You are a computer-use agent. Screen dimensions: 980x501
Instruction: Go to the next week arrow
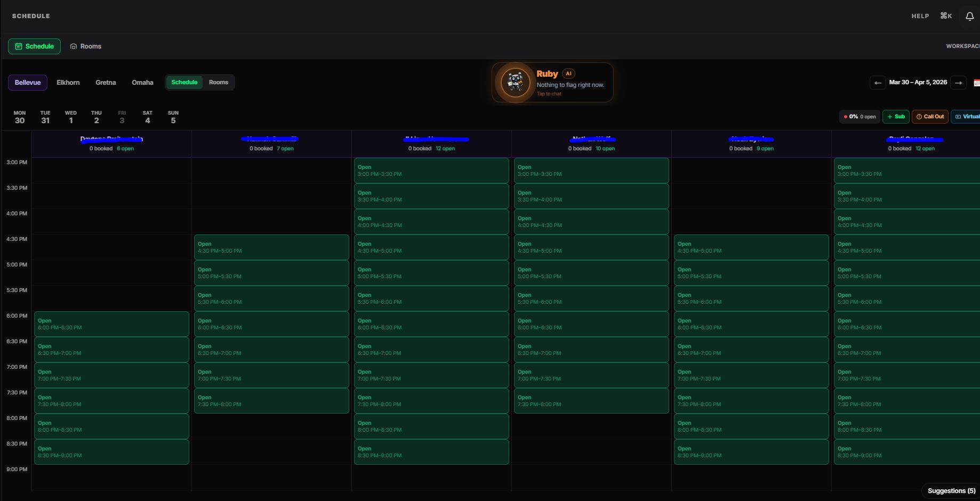(x=959, y=83)
